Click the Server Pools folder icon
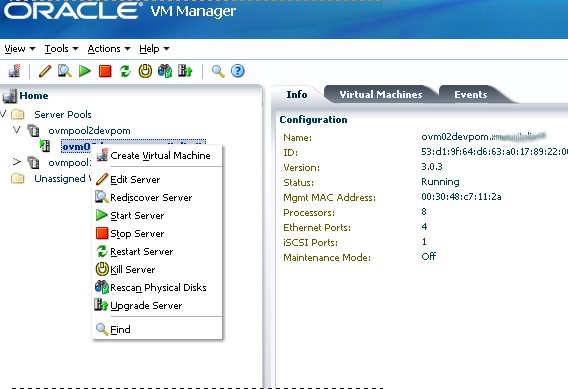This screenshot has width=568, height=389. (x=17, y=115)
